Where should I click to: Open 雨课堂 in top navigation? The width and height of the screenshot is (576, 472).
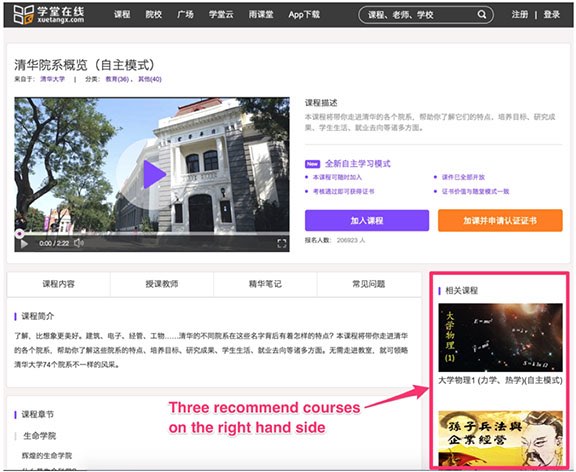click(261, 15)
